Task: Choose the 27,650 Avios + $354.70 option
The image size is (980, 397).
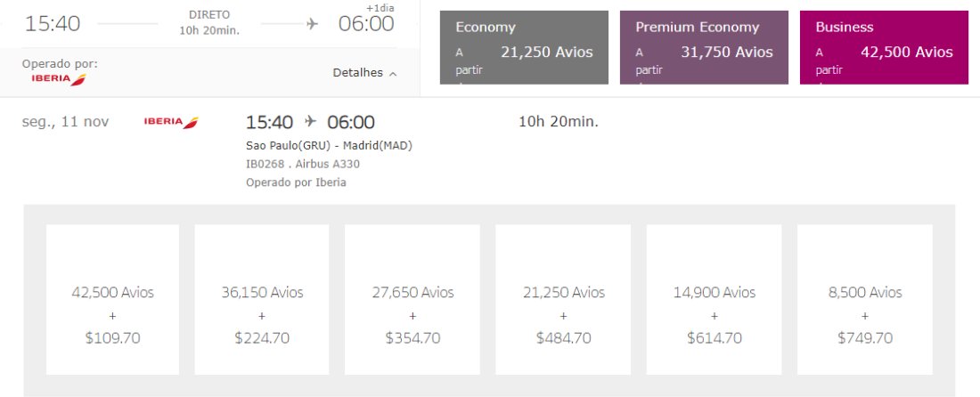Action: point(412,299)
